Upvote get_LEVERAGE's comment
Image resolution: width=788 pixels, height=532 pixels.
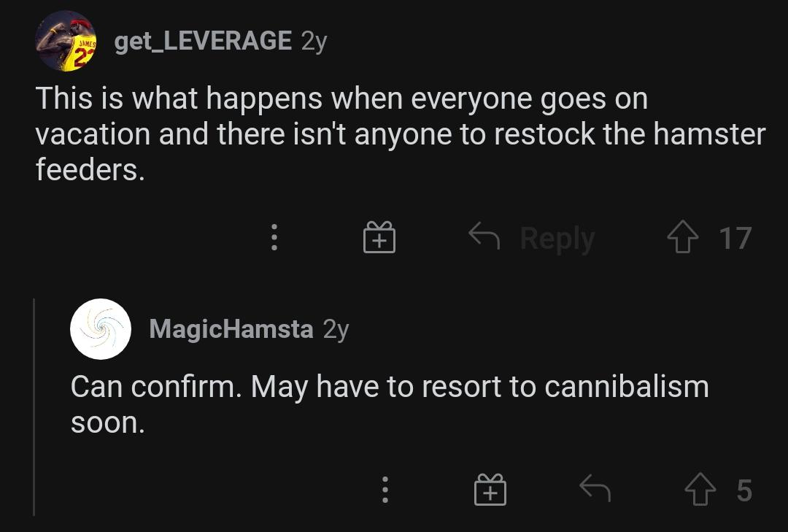pyautogui.click(x=683, y=239)
